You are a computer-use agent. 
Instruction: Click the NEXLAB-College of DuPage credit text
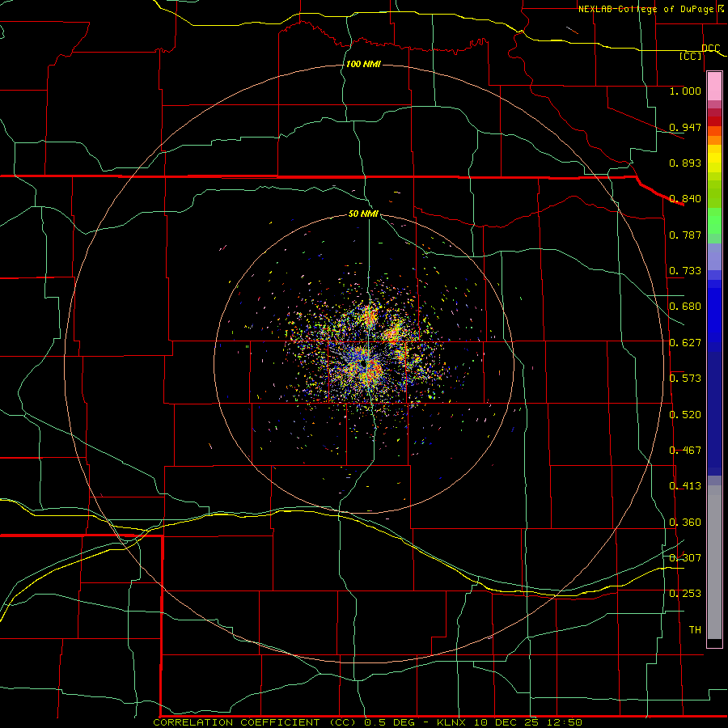(645, 9)
